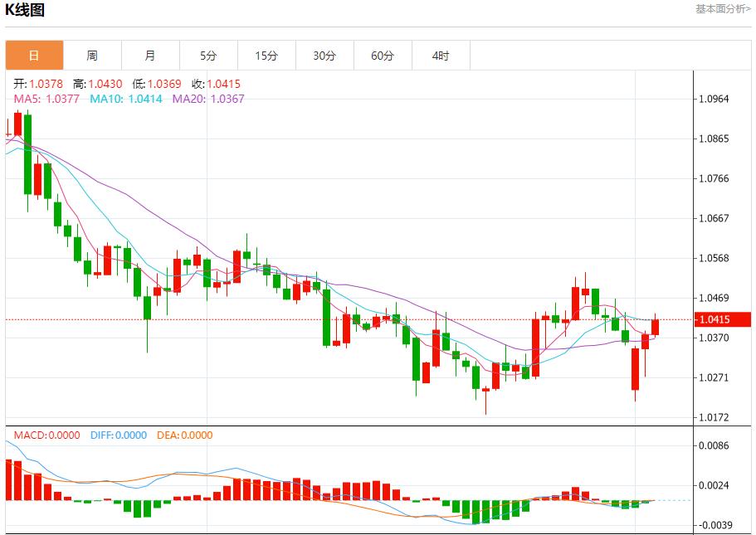
Task: Click the MACD value label
Action: click(x=46, y=435)
